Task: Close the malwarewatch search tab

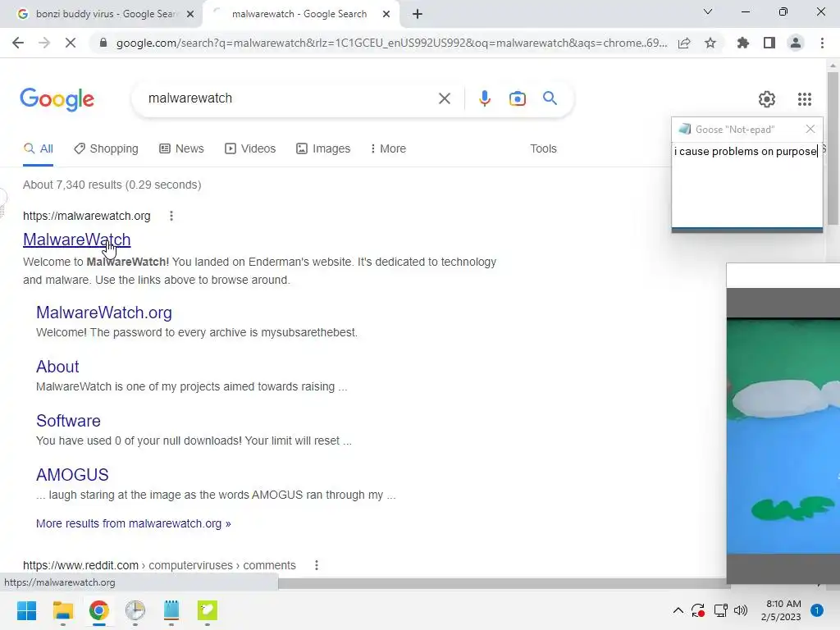Action: (386, 14)
